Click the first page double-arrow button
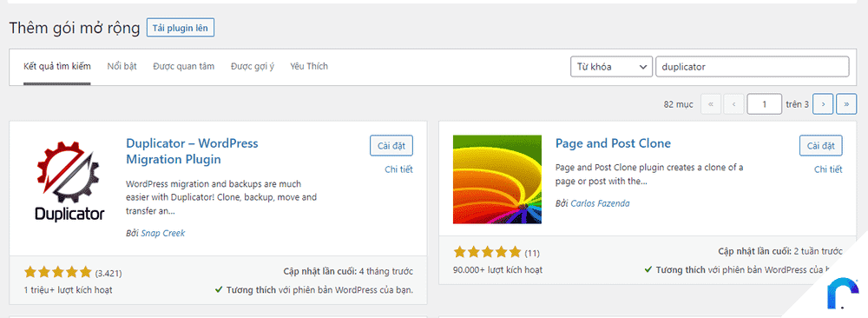The image size is (868, 318). 711,103
